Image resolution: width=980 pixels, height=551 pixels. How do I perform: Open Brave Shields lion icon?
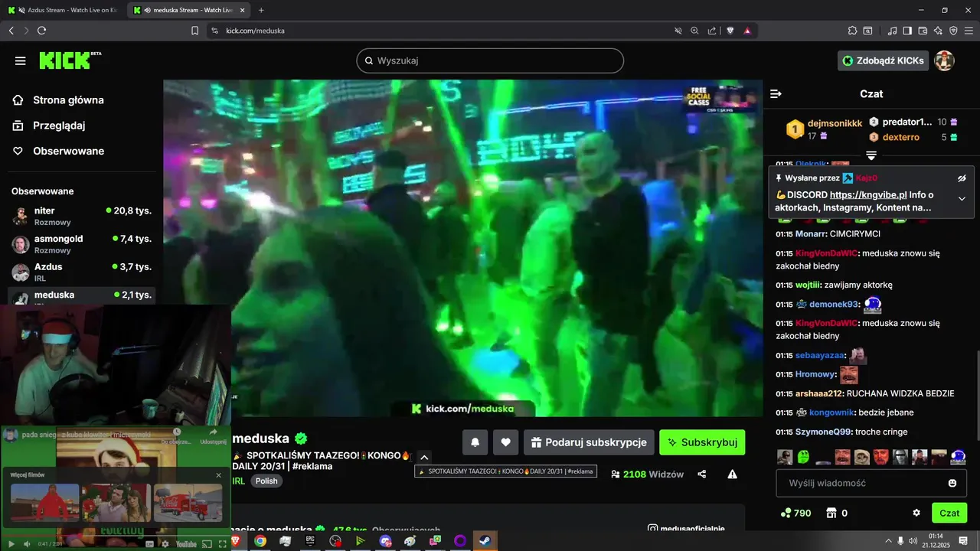coord(730,31)
